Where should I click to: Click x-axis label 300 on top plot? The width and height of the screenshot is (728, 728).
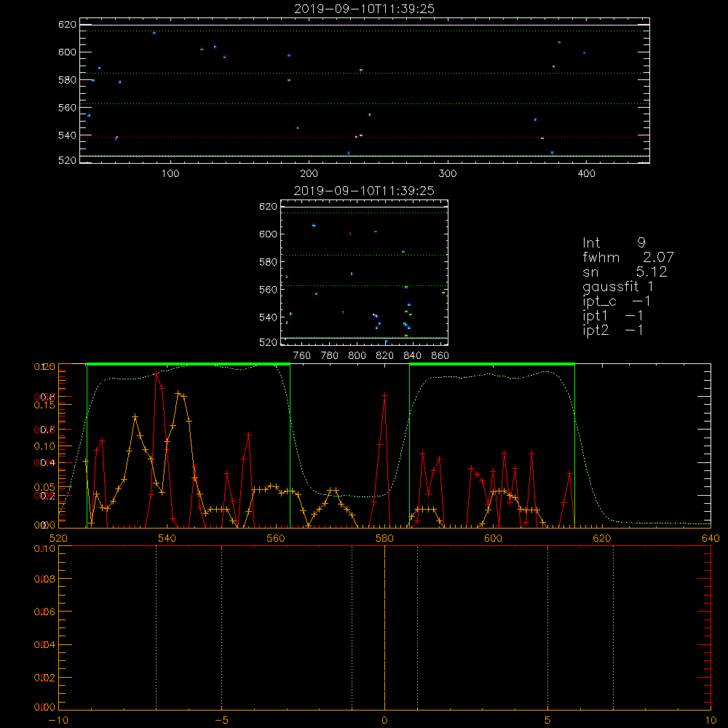tap(448, 174)
